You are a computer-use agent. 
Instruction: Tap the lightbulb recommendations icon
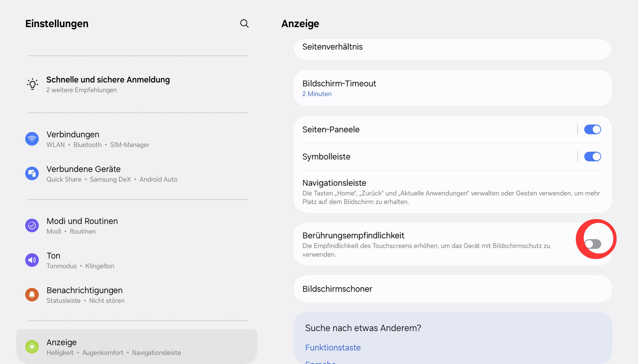(32, 84)
